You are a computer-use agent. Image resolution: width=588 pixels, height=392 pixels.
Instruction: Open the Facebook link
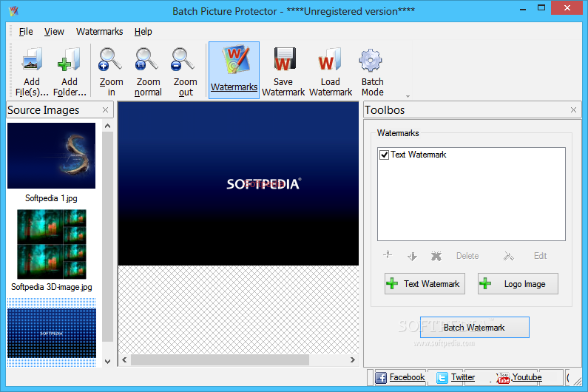coord(407,377)
